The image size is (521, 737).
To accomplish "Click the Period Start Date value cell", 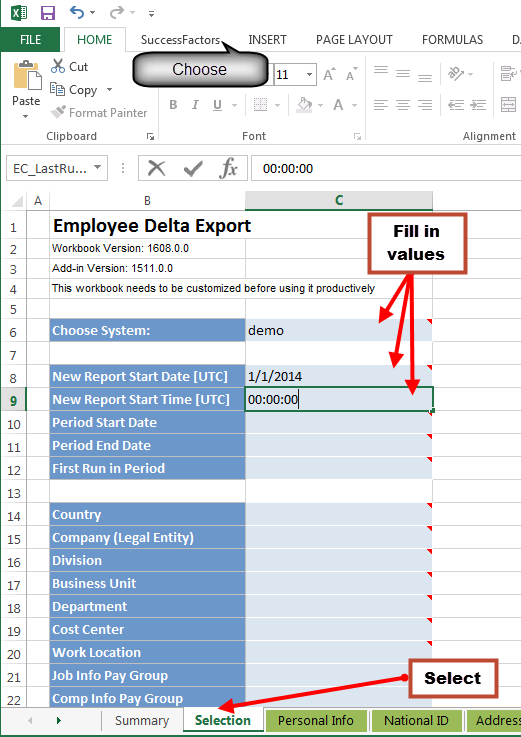I will [x=339, y=423].
